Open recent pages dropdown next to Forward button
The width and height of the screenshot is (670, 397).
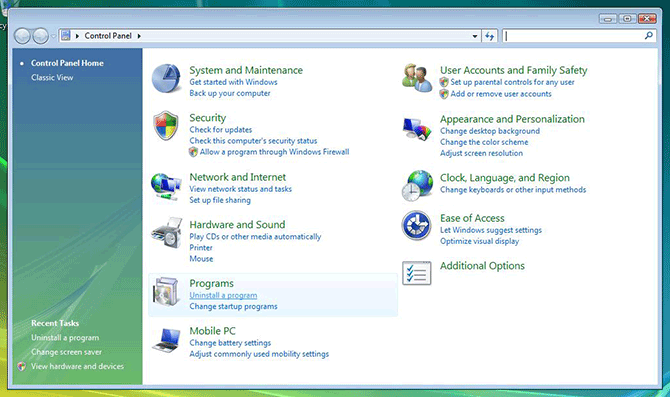(53, 36)
